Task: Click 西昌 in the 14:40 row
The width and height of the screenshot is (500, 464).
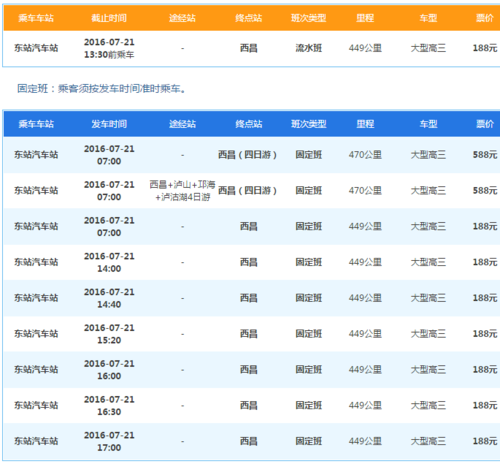Action: (249, 298)
